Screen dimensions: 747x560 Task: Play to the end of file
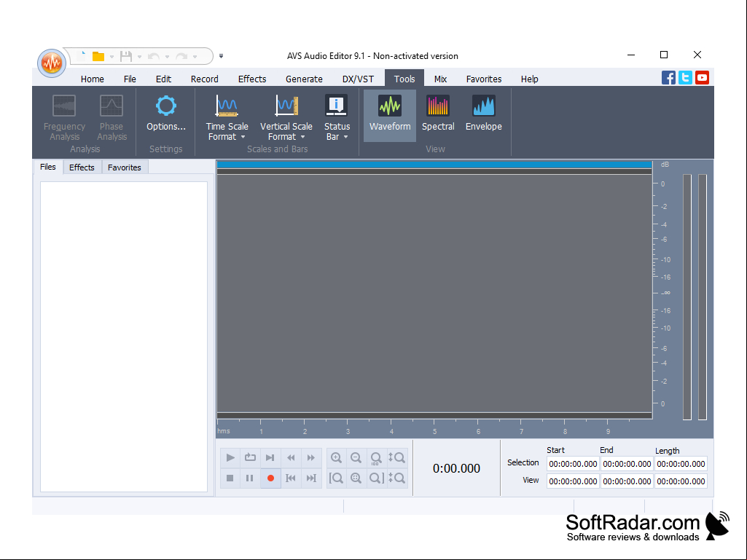(x=270, y=457)
